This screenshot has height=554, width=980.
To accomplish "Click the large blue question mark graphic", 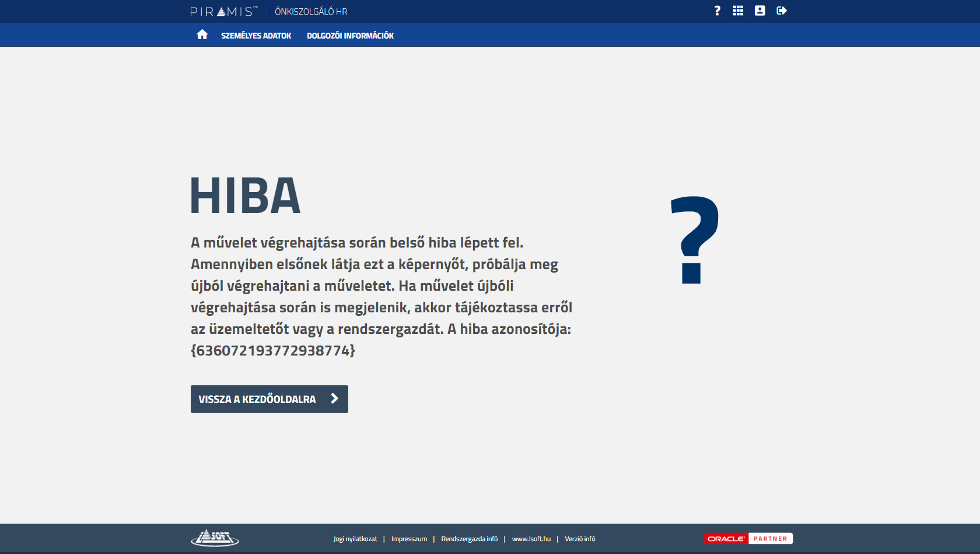I will click(694, 239).
